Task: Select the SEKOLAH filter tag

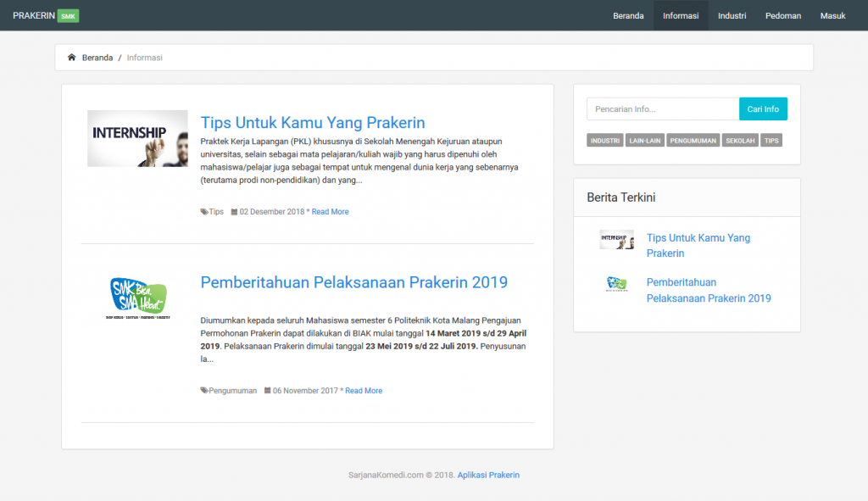Action: pos(739,140)
